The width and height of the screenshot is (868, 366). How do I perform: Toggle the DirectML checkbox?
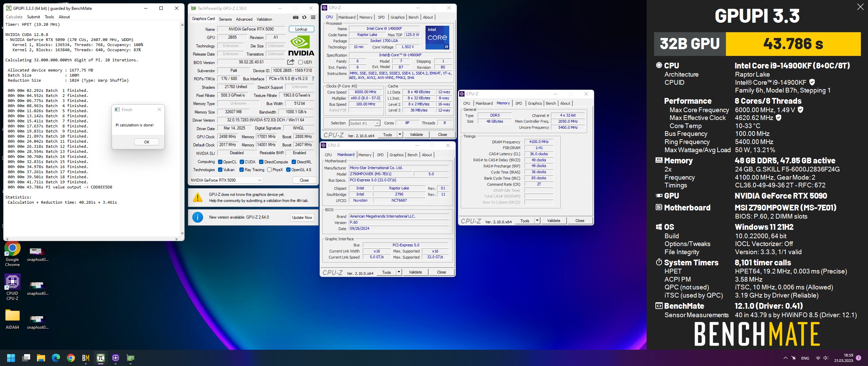pyautogui.click(x=294, y=162)
